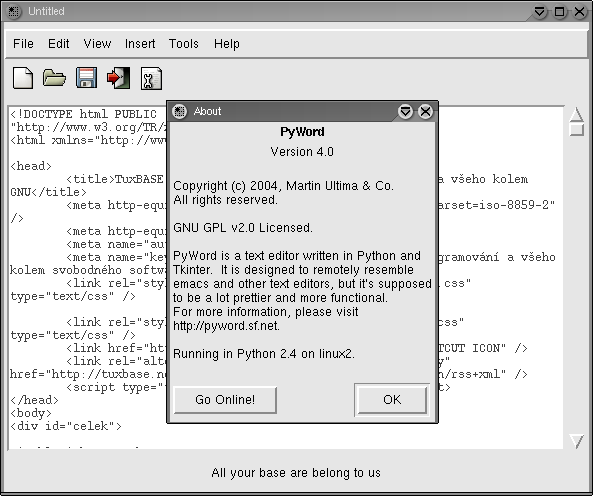Viewport: 593px width, 496px height.
Task: Open the Edit menu
Action: [x=59, y=44]
